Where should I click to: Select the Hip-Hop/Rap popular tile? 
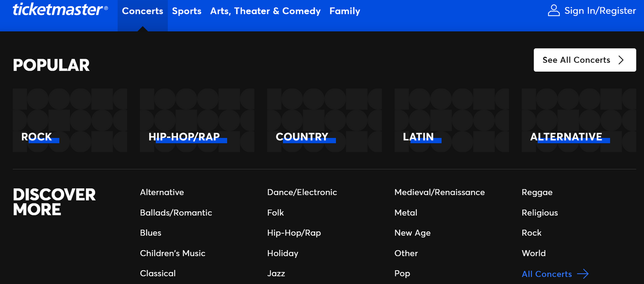pos(197,120)
